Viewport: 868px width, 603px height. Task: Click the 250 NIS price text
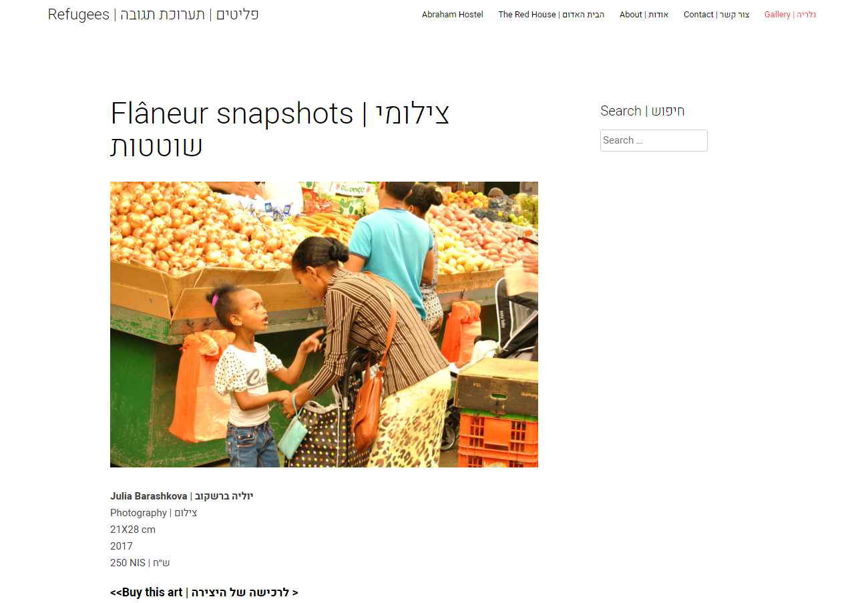tap(140, 563)
